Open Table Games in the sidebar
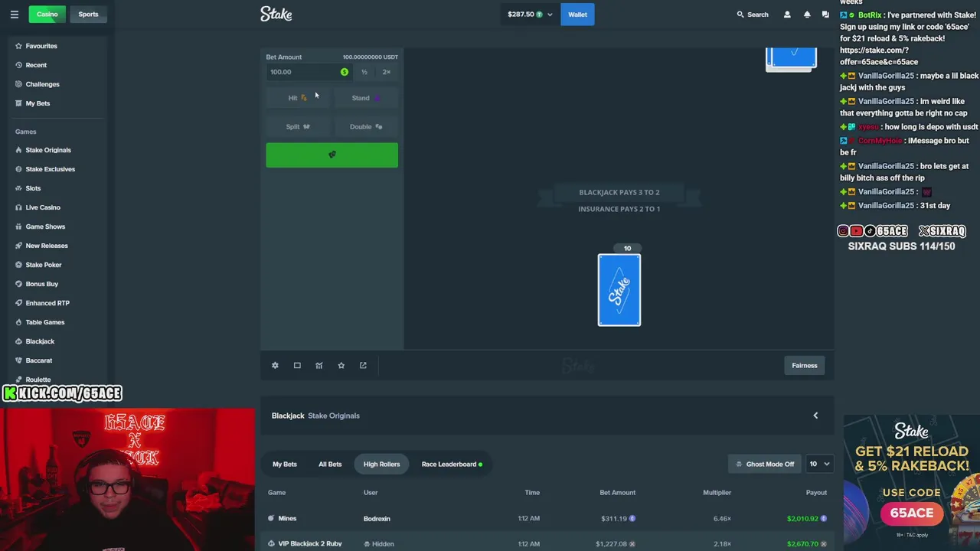 click(x=45, y=322)
